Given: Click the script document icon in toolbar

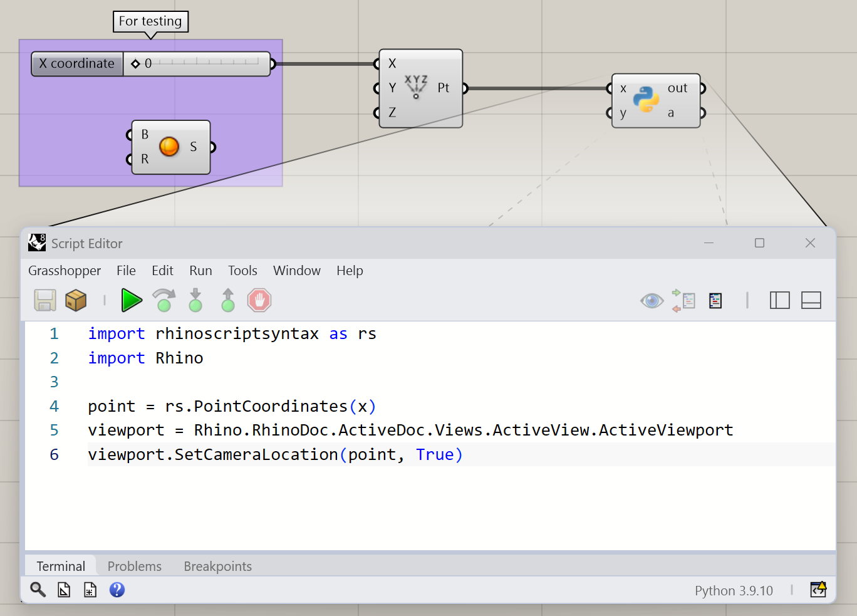Looking at the screenshot, I should point(715,301).
